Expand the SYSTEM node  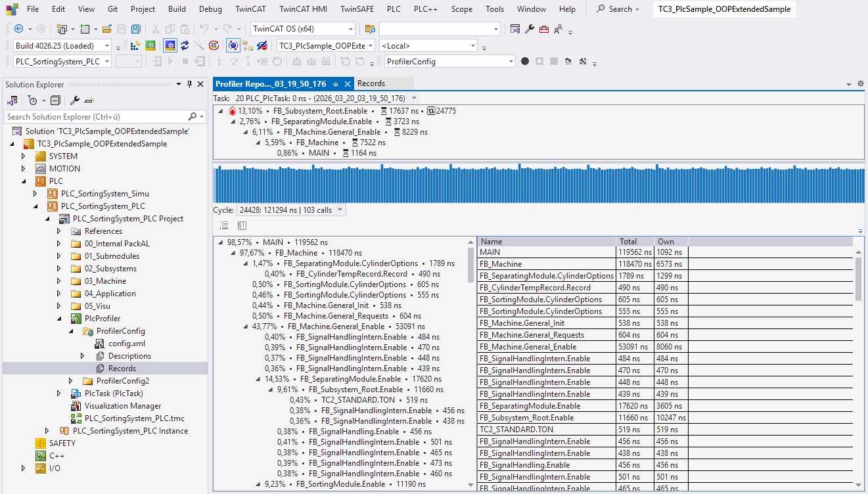24,156
